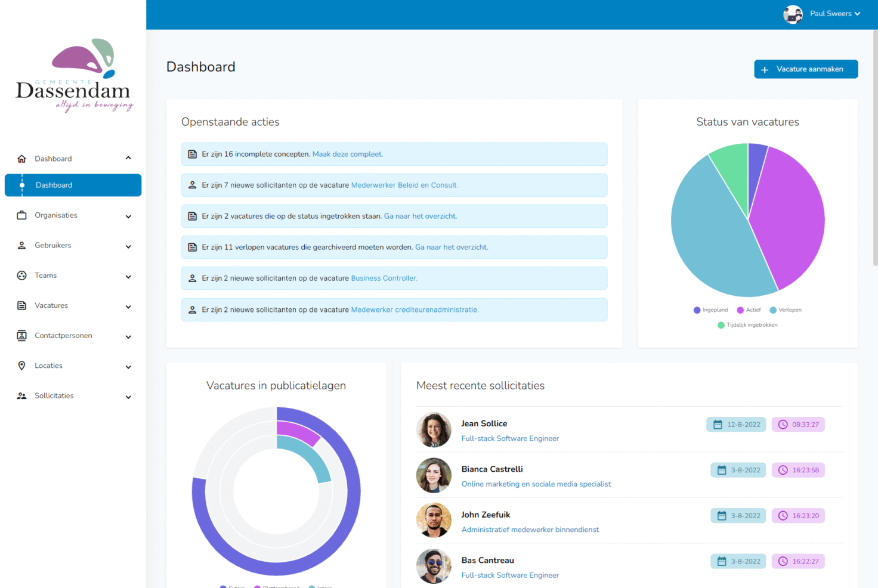Image resolution: width=878 pixels, height=588 pixels.
Task: Select the Teams icon in the sidebar
Action: click(21, 276)
